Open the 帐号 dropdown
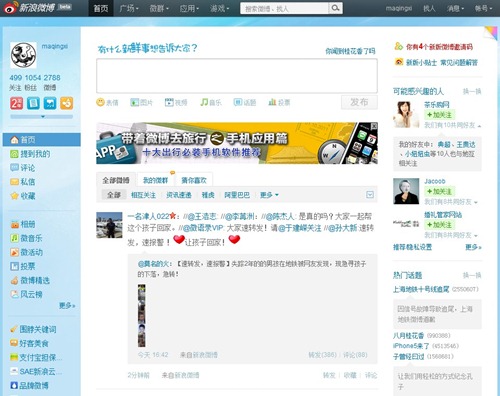 (x=483, y=8)
